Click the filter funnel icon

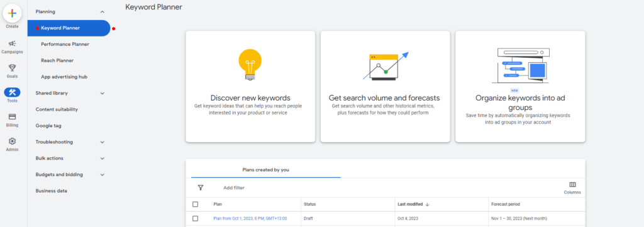tap(201, 187)
